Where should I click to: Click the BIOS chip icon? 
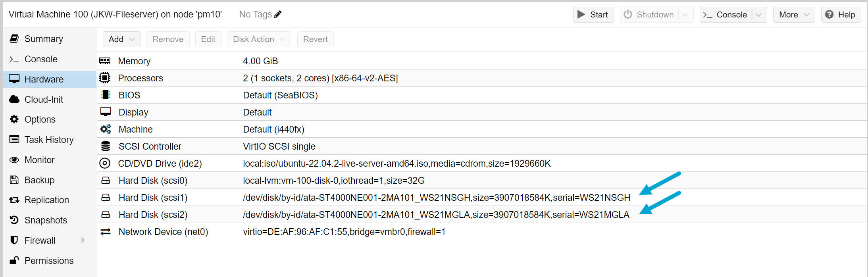(x=105, y=95)
